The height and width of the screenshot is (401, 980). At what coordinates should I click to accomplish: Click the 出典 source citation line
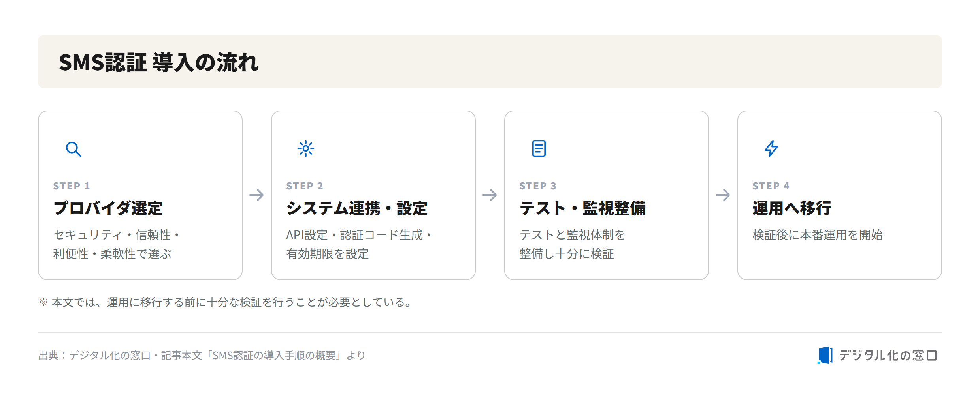coord(202,356)
